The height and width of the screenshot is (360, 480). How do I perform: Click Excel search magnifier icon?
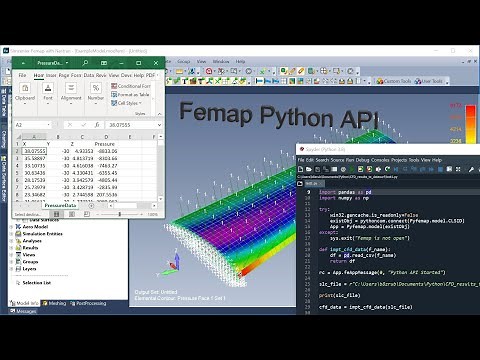[85, 63]
